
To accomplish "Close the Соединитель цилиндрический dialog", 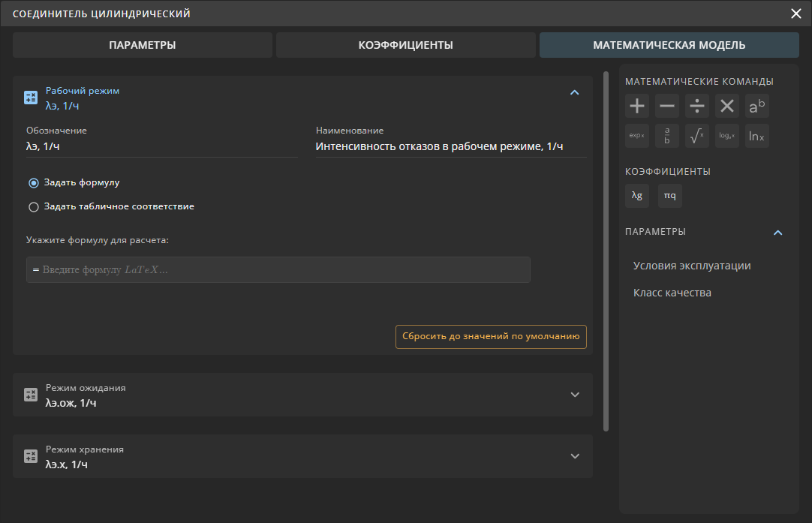I will pos(796,14).
